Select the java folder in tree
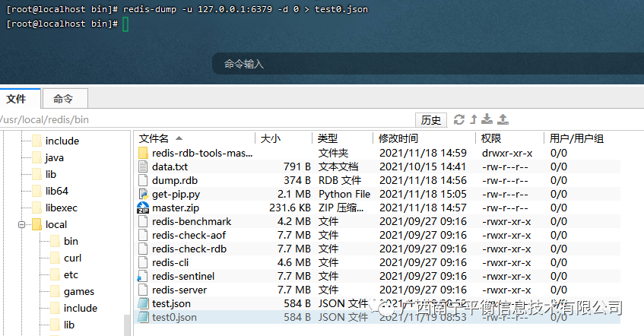644x336 pixels. tap(54, 157)
